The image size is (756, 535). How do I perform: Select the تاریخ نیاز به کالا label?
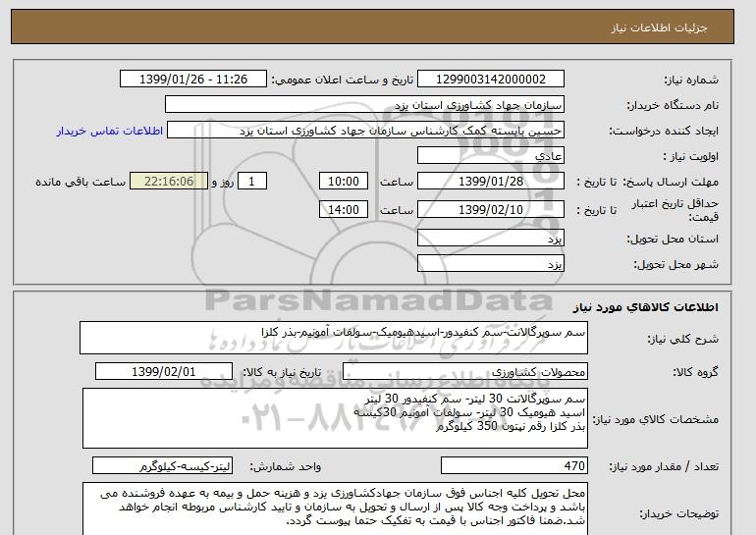tap(282, 372)
